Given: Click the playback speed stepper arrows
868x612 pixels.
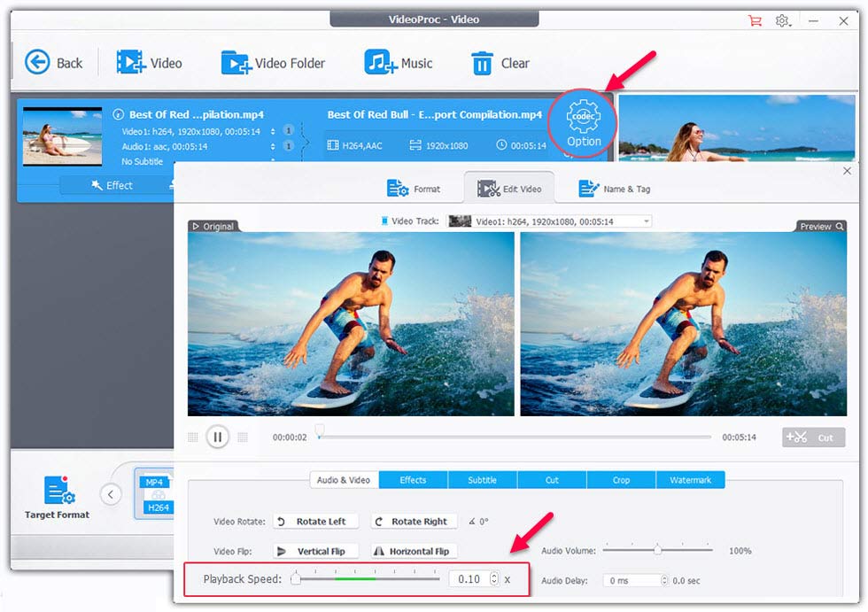Looking at the screenshot, I should tap(494, 579).
